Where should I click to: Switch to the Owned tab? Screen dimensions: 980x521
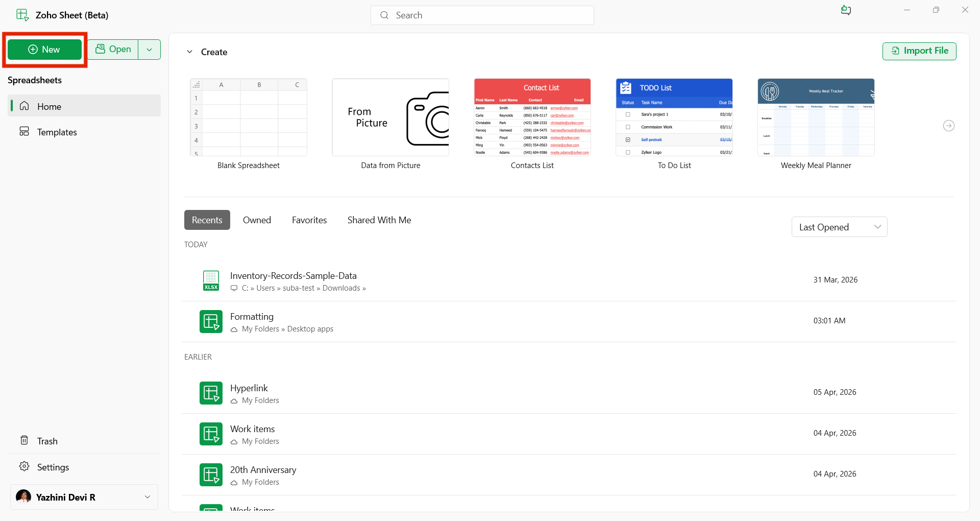pos(257,220)
